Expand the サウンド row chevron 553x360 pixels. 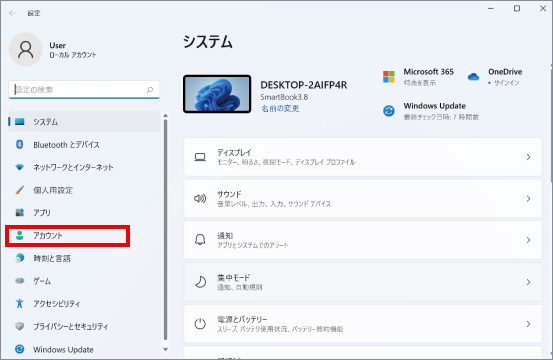(528, 199)
